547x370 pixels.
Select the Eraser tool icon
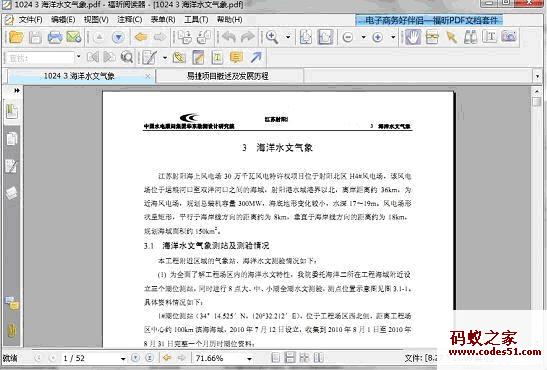179,58
